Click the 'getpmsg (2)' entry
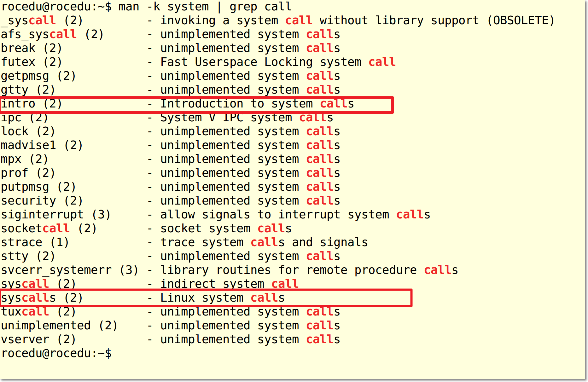 tap(38, 76)
